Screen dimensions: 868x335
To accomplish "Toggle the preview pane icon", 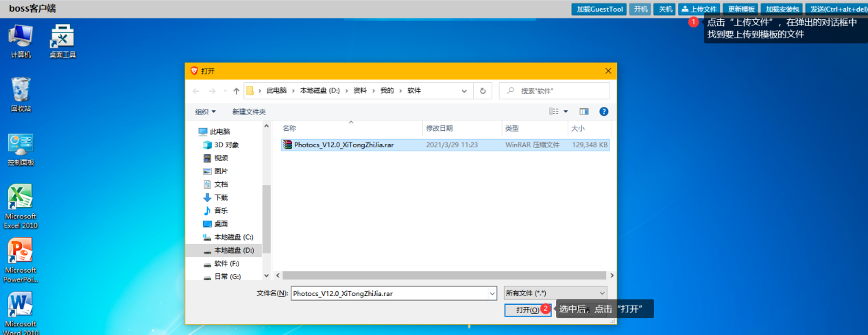I will coord(584,112).
